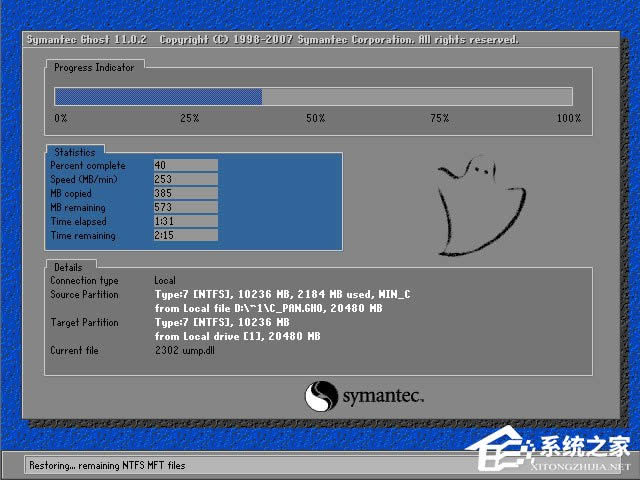The width and height of the screenshot is (640, 480).
Task: Click the 0% progress marker label
Action: [x=60, y=118]
